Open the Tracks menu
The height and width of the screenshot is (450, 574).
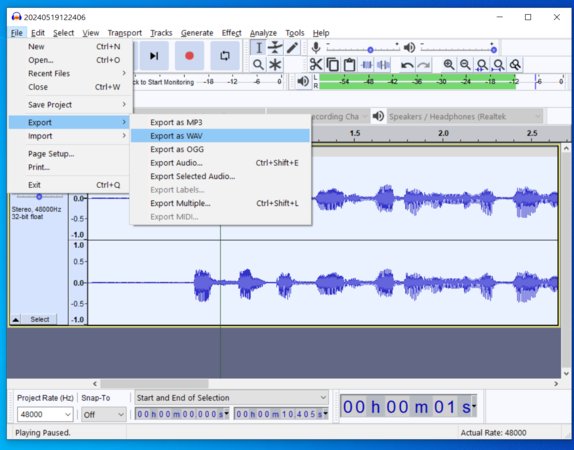[161, 33]
